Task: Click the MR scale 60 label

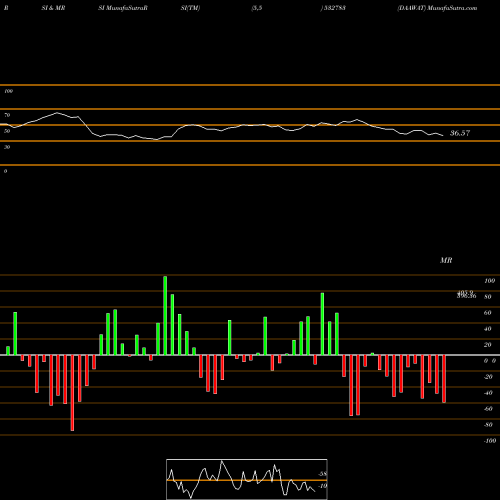Action: 487,313
